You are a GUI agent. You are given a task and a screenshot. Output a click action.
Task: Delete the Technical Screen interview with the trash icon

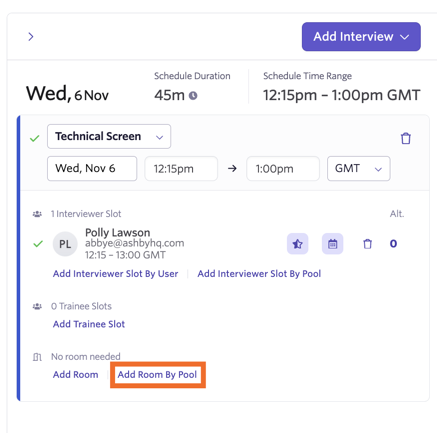pos(406,138)
